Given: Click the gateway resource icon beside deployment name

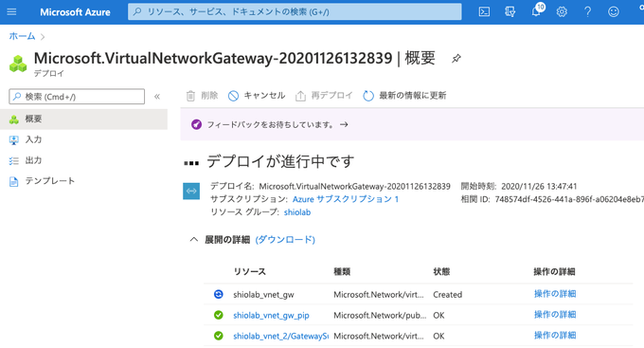Looking at the screenshot, I should click(191, 191).
